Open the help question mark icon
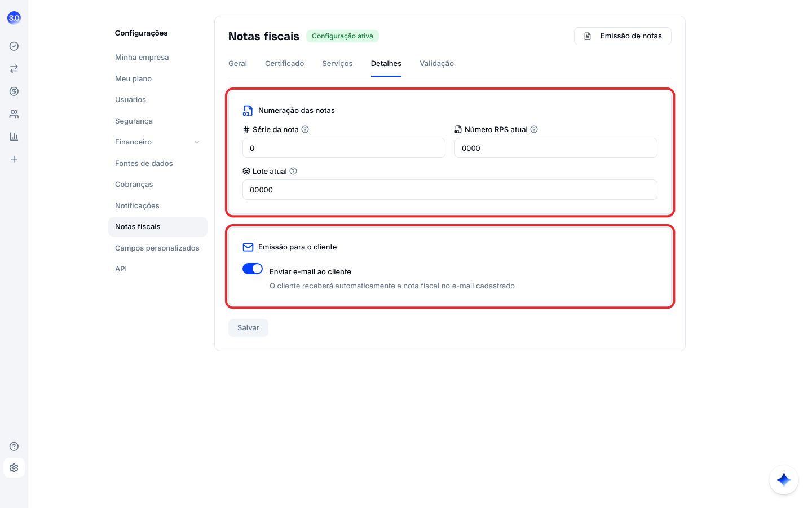Image resolution: width=812 pixels, height=508 pixels. (14, 446)
